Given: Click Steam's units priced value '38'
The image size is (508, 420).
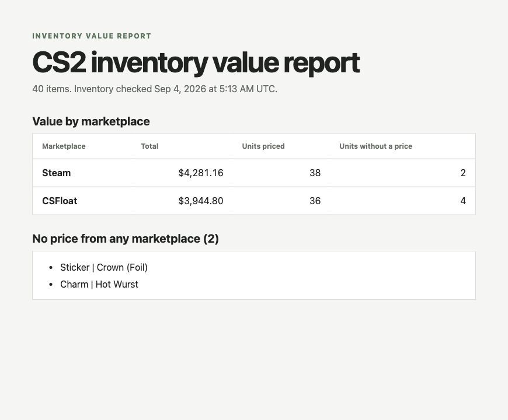Looking at the screenshot, I should click(315, 173).
